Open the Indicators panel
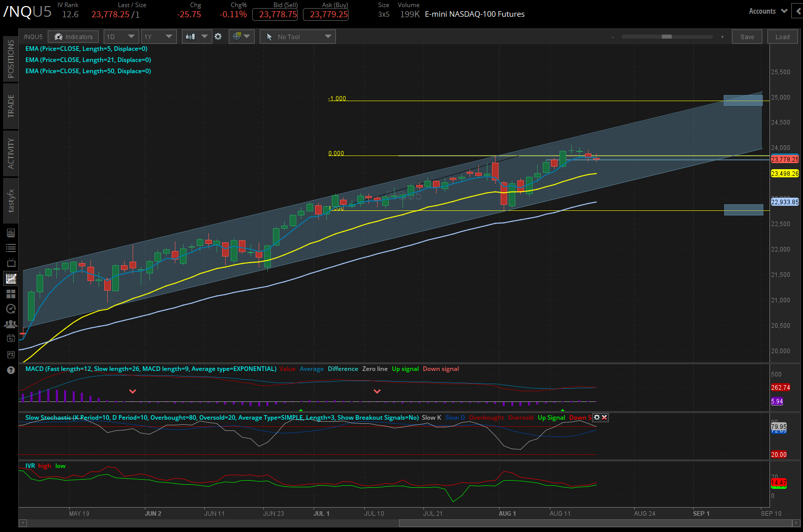 pyautogui.click(x=74, y=37)
